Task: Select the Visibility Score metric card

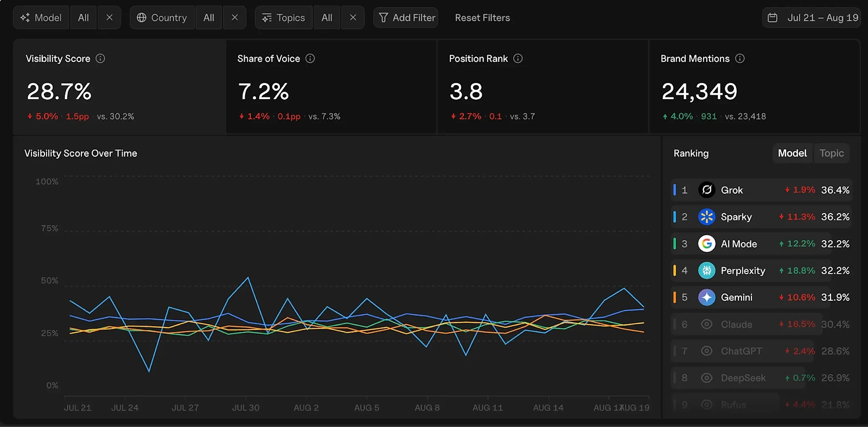Action: click(x=119, y=87)
